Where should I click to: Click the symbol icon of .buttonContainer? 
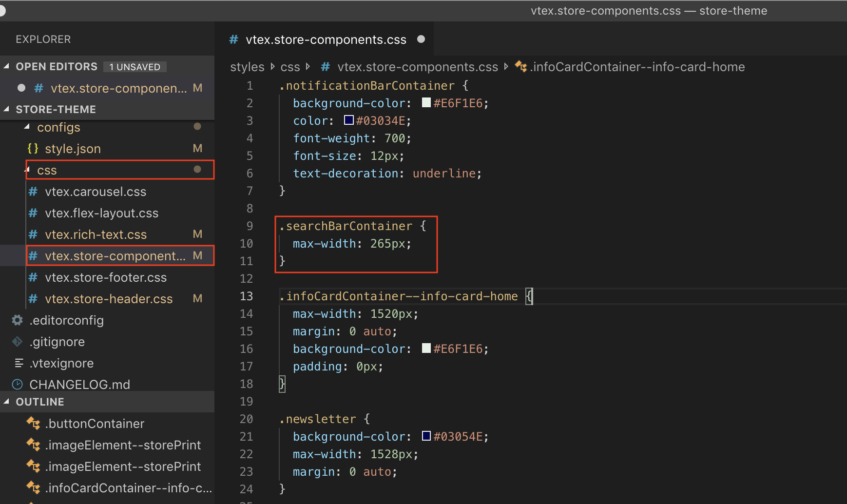33,423
